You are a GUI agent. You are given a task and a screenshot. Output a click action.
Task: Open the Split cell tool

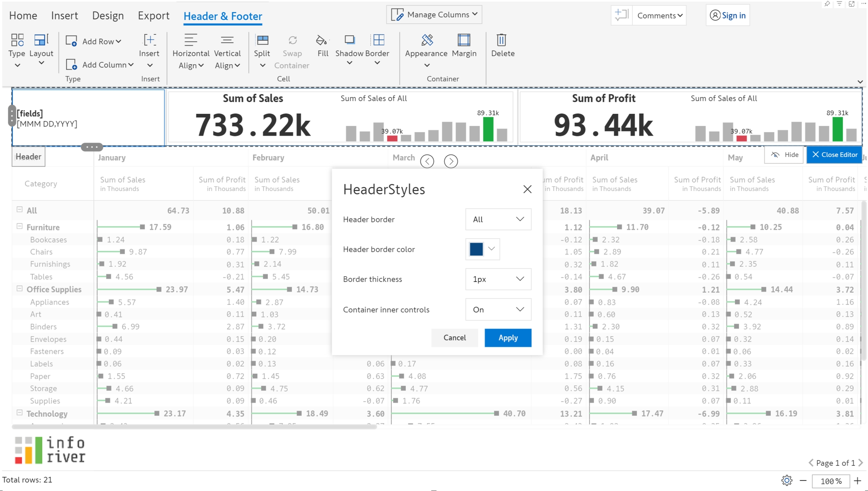tap(262, 40)
